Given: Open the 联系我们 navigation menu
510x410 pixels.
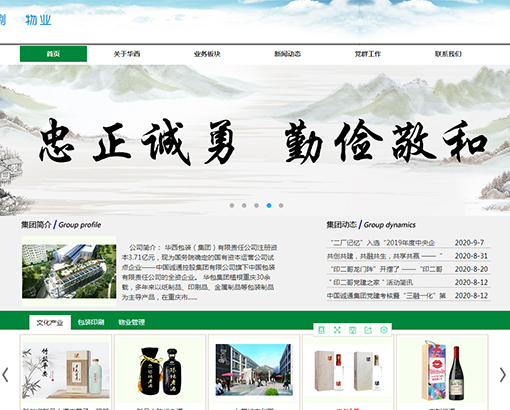Looking at the screenshot, I should coord(448,54).
